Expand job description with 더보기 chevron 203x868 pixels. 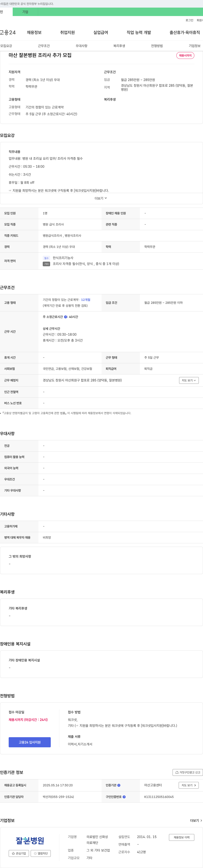101,199
